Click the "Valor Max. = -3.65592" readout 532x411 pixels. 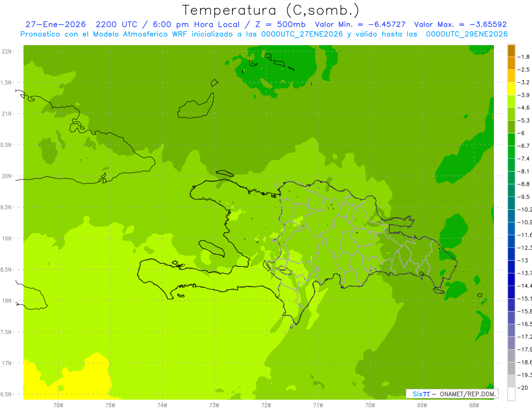click(x=460, y=24)
